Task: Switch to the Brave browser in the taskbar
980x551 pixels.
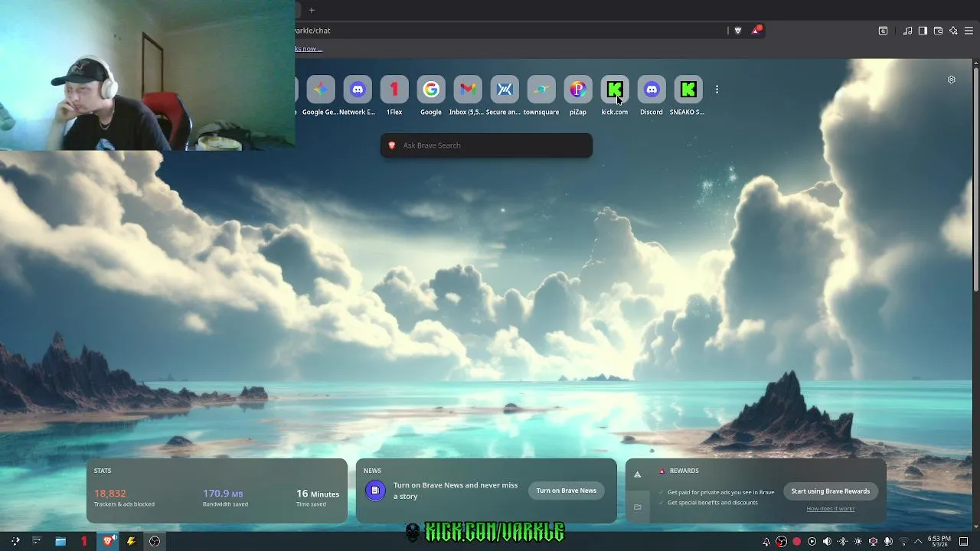Action: [108, 541]
